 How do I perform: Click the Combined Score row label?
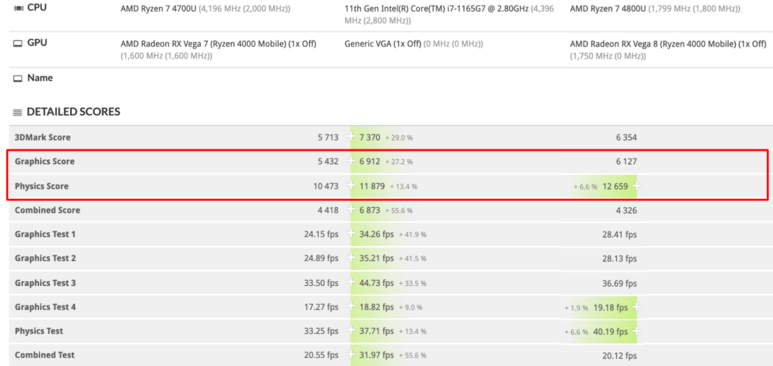click(47, 210)
